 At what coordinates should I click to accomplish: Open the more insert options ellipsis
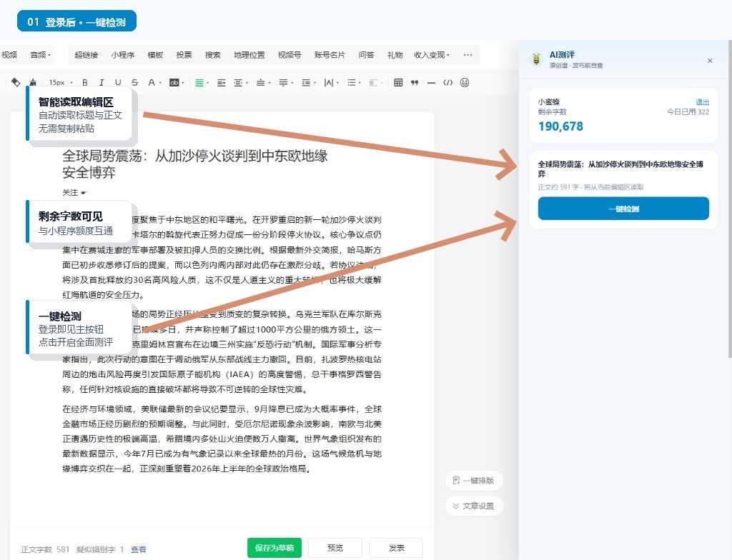[468, 55]
